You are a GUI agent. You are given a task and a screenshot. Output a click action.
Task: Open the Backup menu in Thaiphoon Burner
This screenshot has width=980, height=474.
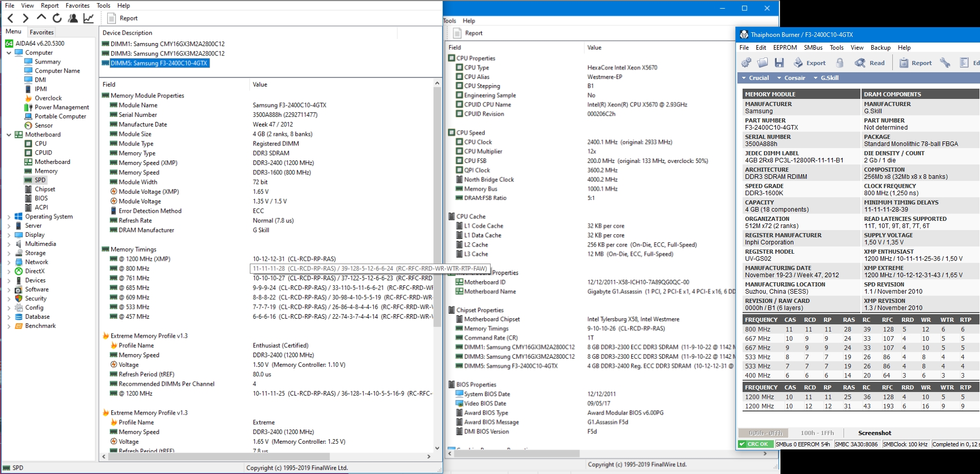pyautogui.click(x=881, y=48)
